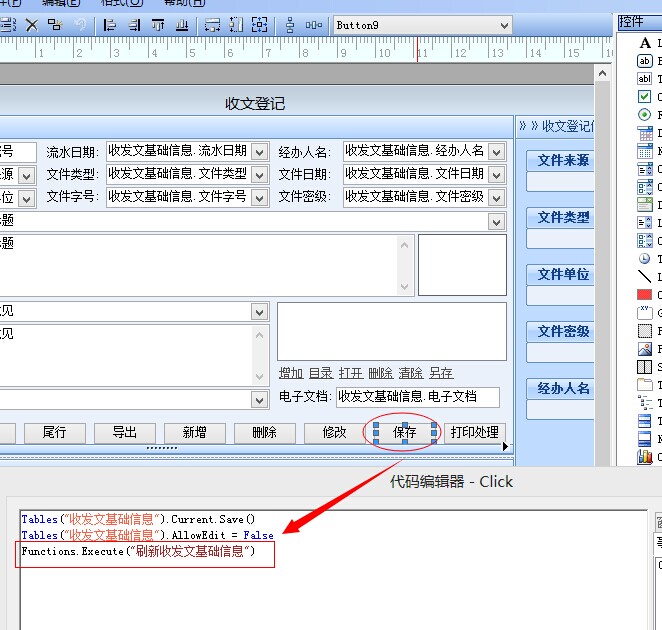Click the 另存 link
662x630 pixels.
tap(441, 373)
